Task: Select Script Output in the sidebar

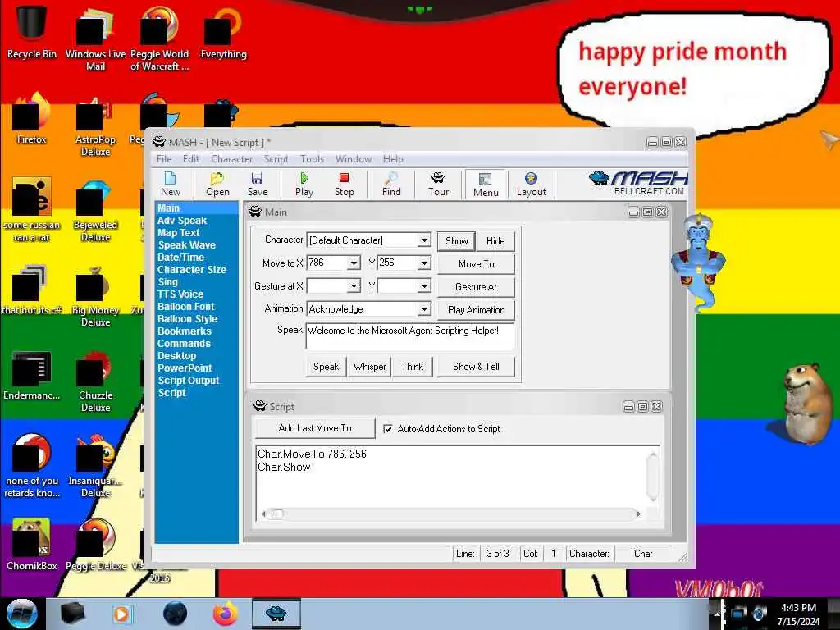Action: point(188,381)
